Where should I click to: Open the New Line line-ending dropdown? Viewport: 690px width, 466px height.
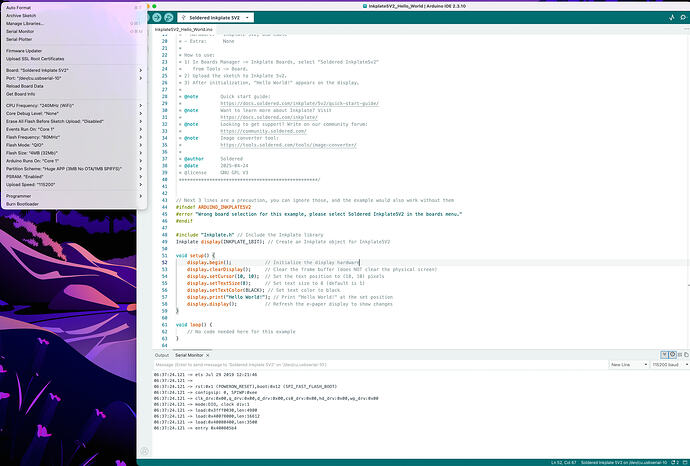click(629, 365)
